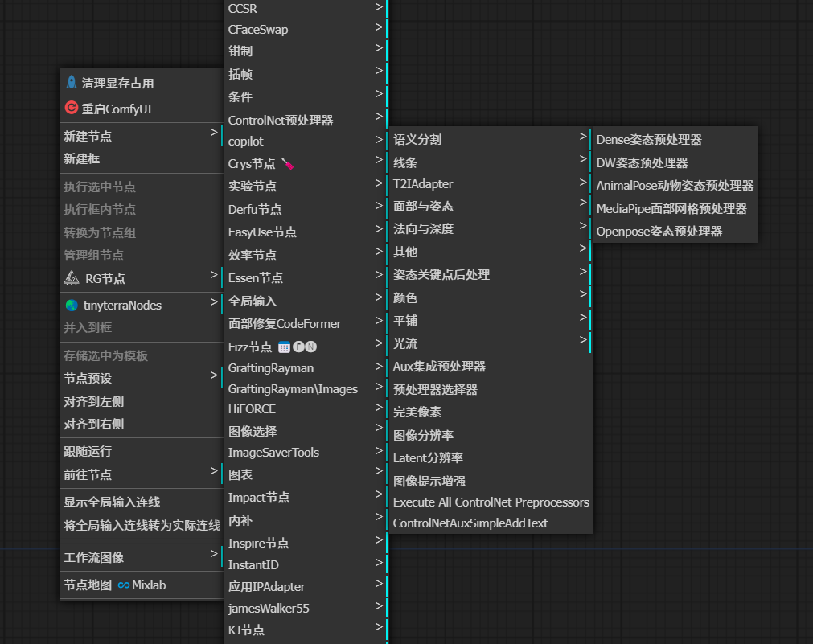Expand the 语义分割 submenu arrow

(x=583, y=137)
